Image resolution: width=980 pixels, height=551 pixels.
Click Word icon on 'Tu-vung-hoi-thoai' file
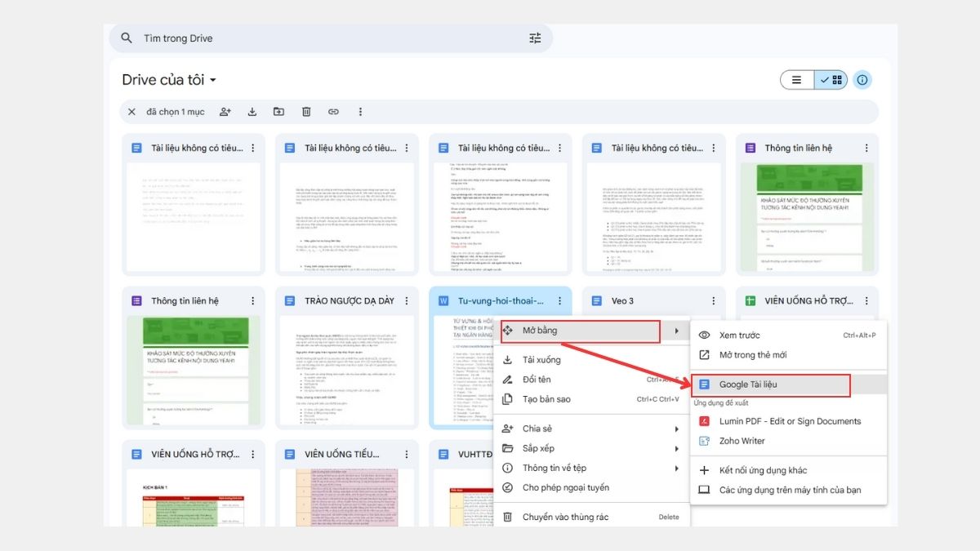[443, 301]
